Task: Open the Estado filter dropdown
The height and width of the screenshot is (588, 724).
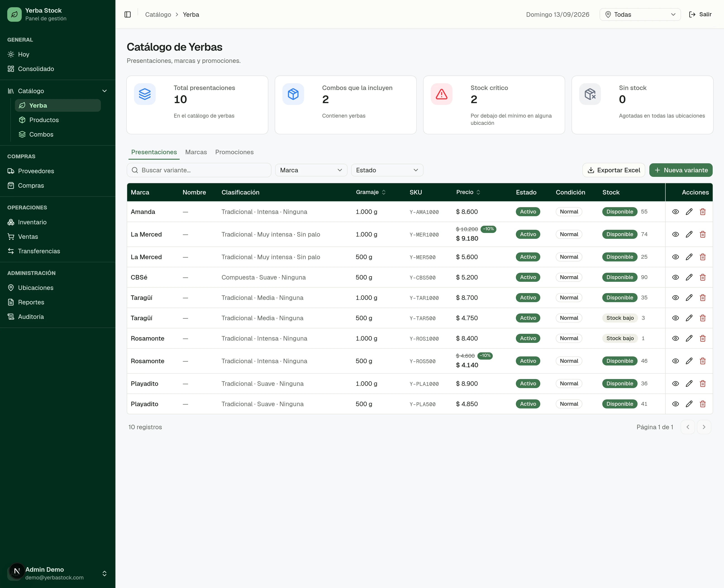Action: click(387, 170)
